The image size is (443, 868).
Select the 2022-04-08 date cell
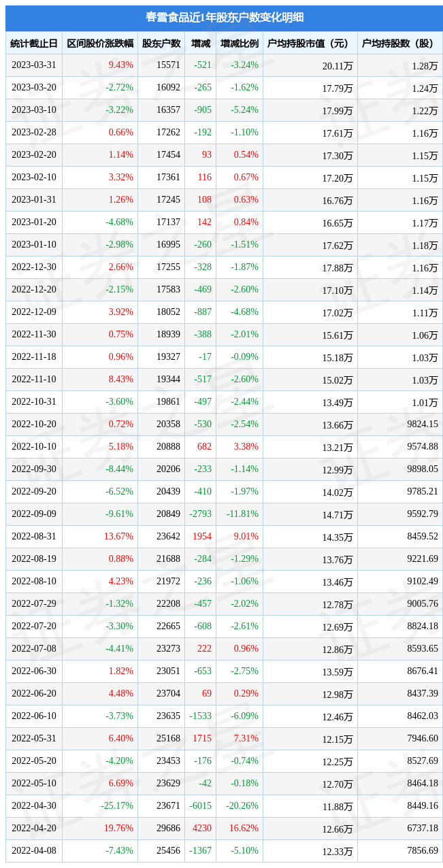click(34, 851)
